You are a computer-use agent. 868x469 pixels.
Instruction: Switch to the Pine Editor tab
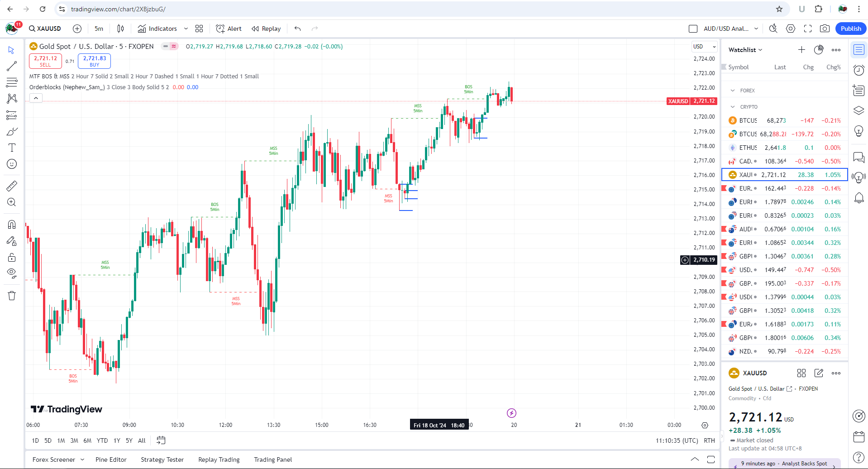111,459
